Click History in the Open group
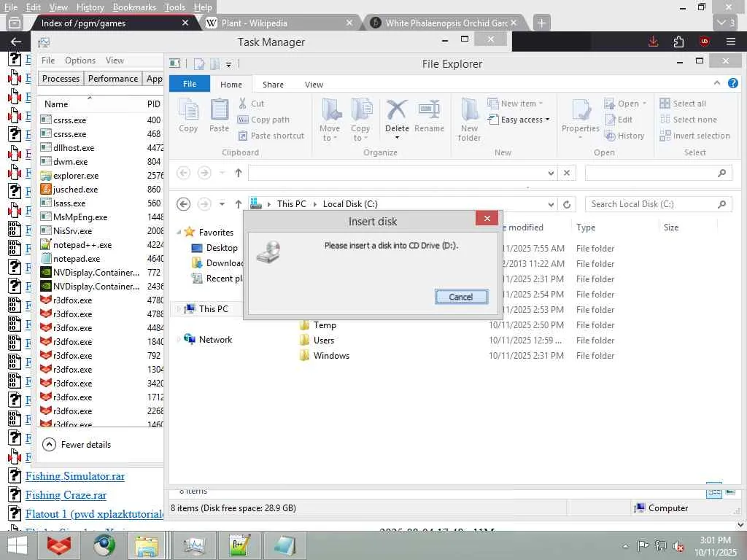 click(624, 136)
